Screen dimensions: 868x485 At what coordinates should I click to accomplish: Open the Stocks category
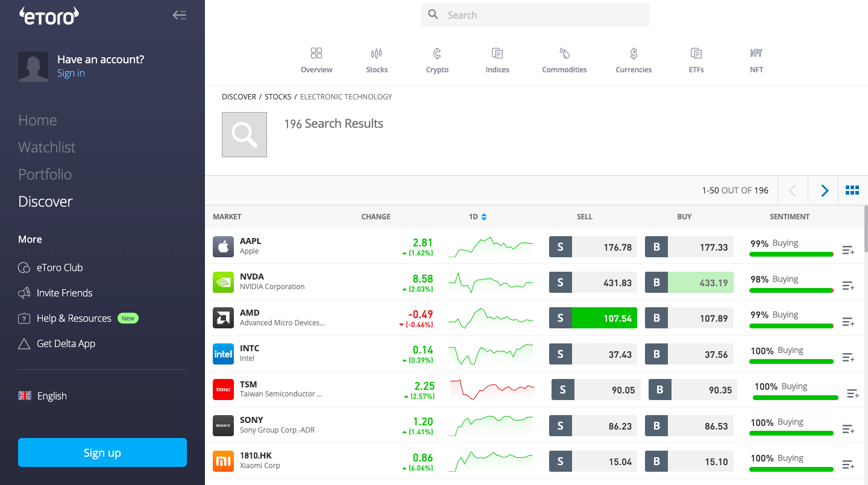click(x=377, y=60)
